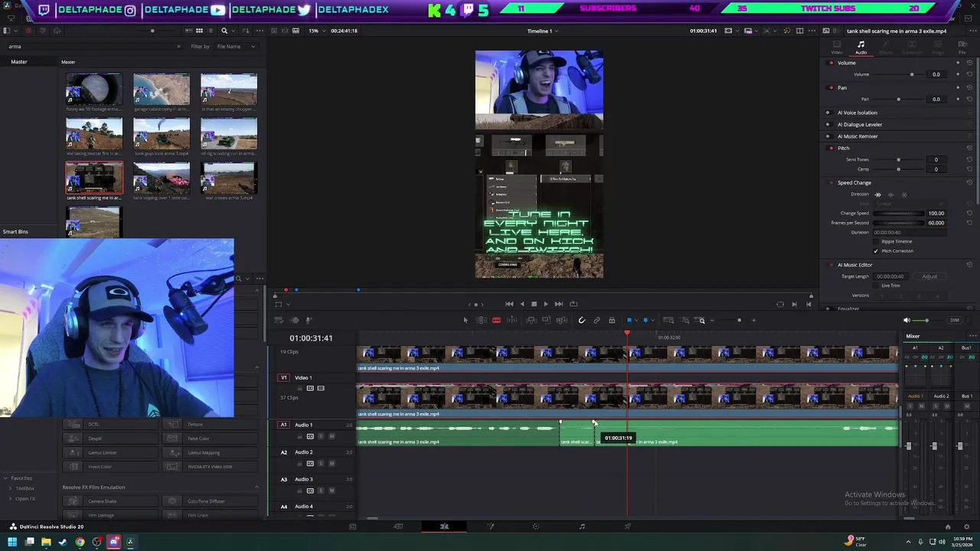Solo the Audio 1 track
The image size is (980, 551).
[x=321, y=436]
